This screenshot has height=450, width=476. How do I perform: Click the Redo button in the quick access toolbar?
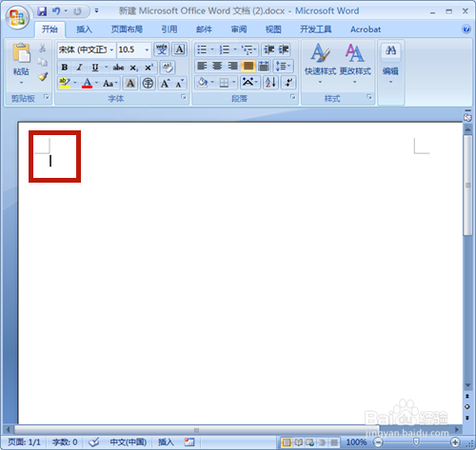coord(77,11)
